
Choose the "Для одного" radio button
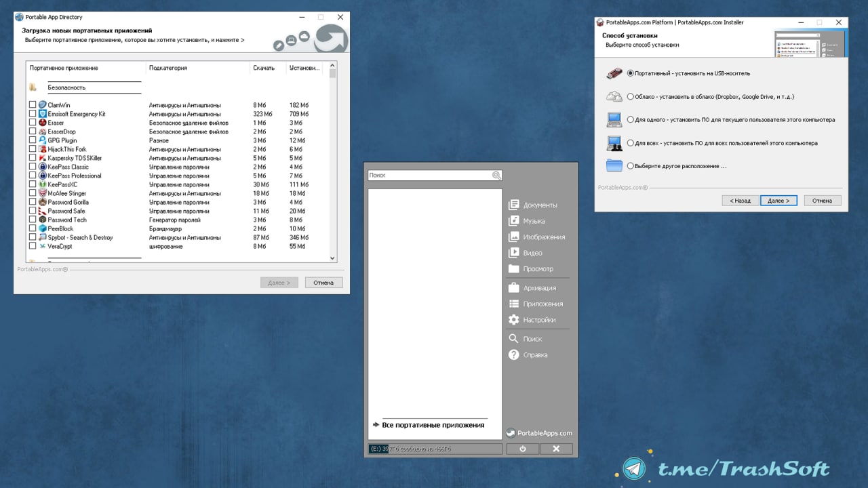[631, 120]
